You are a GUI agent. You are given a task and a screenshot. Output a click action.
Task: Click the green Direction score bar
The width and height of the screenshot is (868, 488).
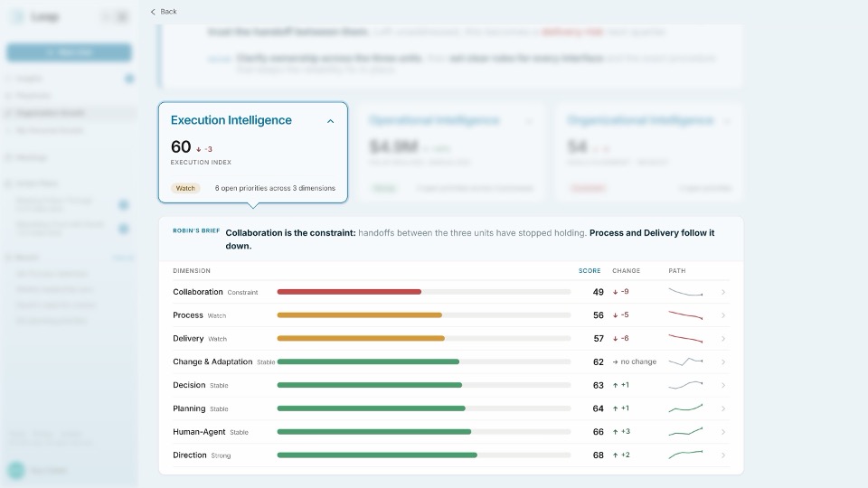click(377, 455)
